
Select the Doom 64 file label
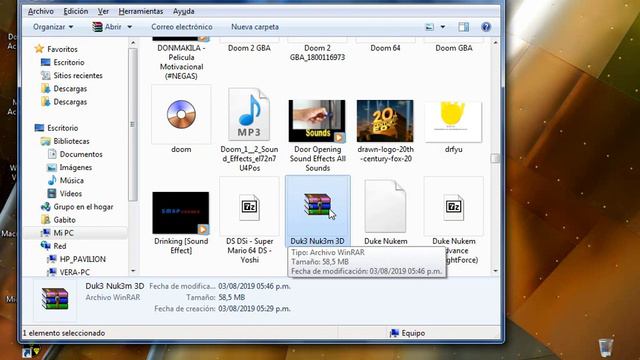coord(385,48)
